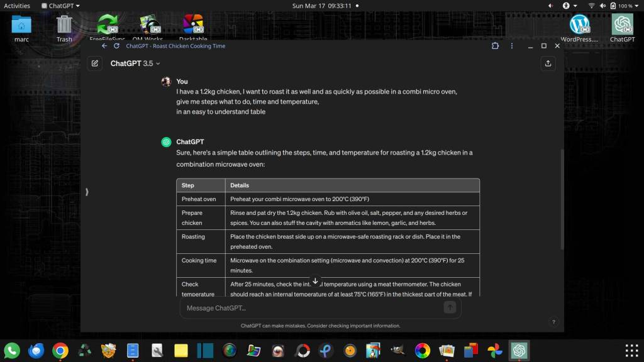644x362 pixels.
Task: Open the yellow sticky notes app in dock
Action: (180, 351)
